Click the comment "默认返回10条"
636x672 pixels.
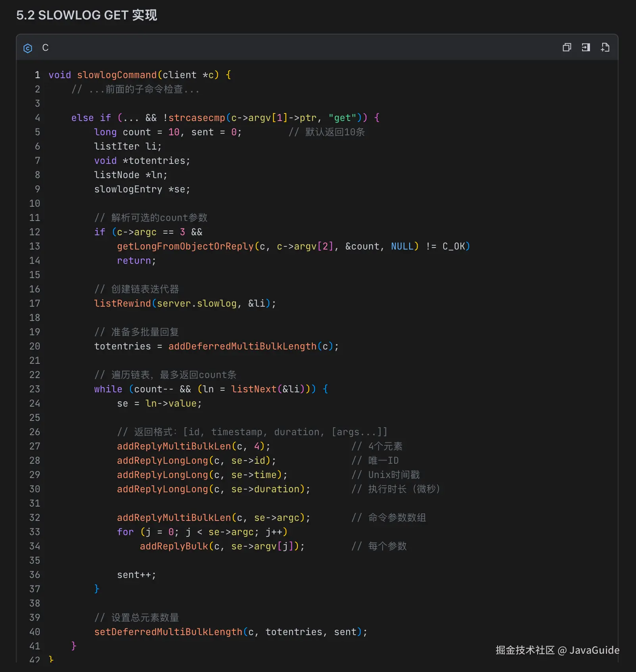pyautogui.click(x=335, y=132)
